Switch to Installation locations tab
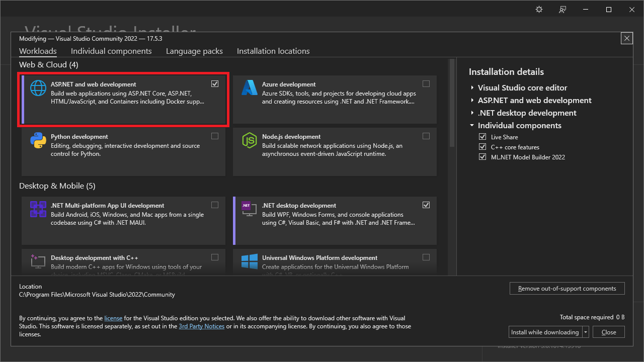644x362 pixels. pyautogui.click(x=273, y=51)
